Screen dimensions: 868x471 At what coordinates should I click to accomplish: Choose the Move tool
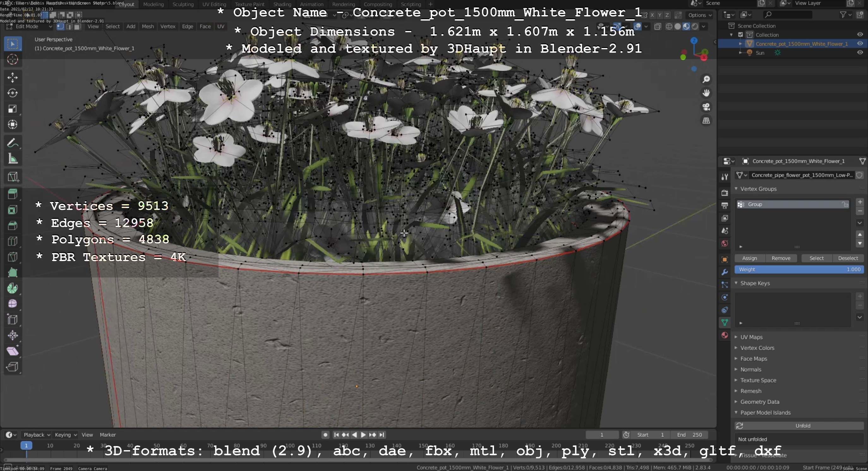[x=13, y=78]
